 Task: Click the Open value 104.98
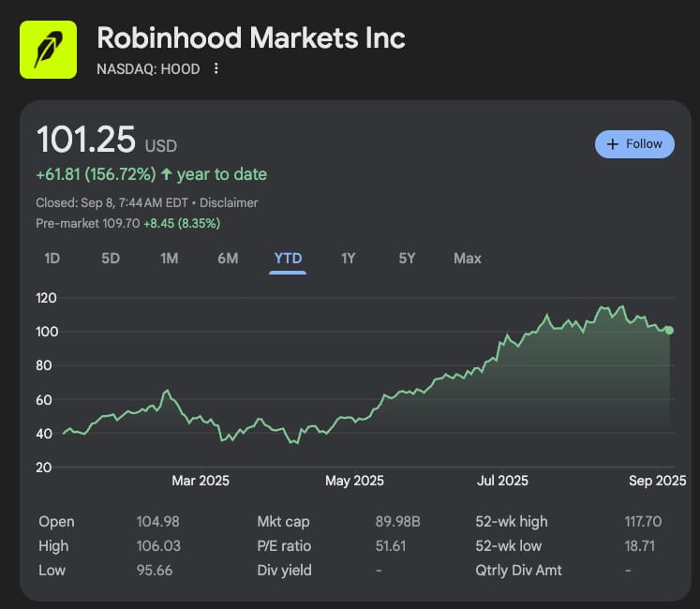tap(157, 522)
